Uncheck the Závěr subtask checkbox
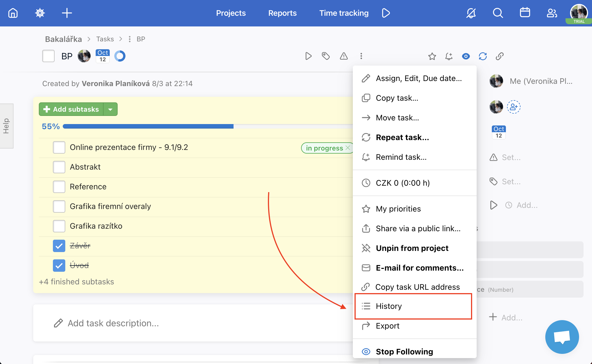Image resolution: width=592 pixels, height=364 pixels. point(59,246)
